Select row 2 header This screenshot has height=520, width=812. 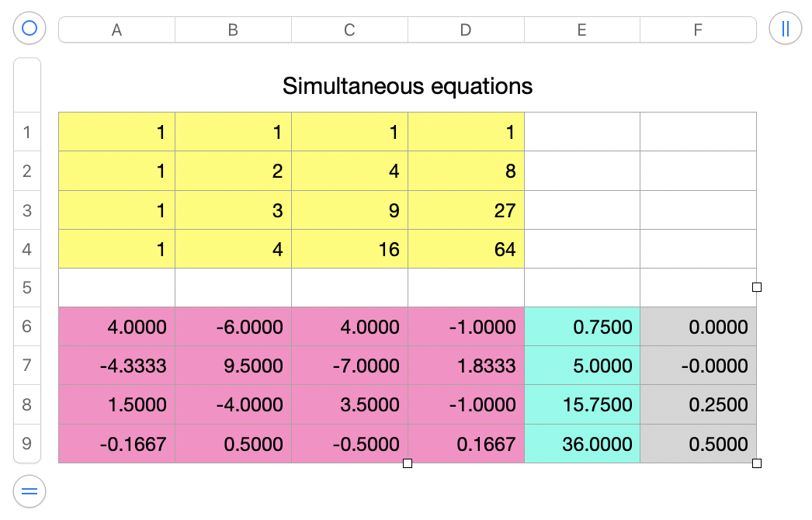pos(27,171)
